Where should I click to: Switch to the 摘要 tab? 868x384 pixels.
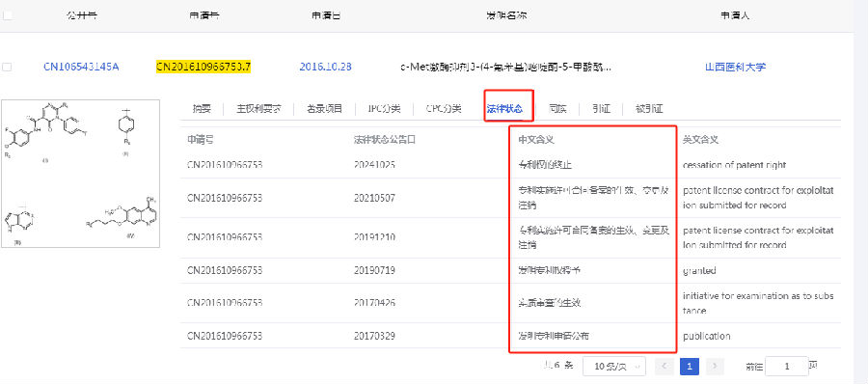coord(202,109)
